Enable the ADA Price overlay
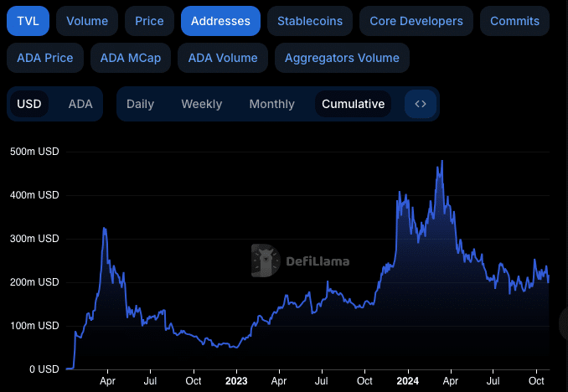568x392 pixels. (44, 58)
